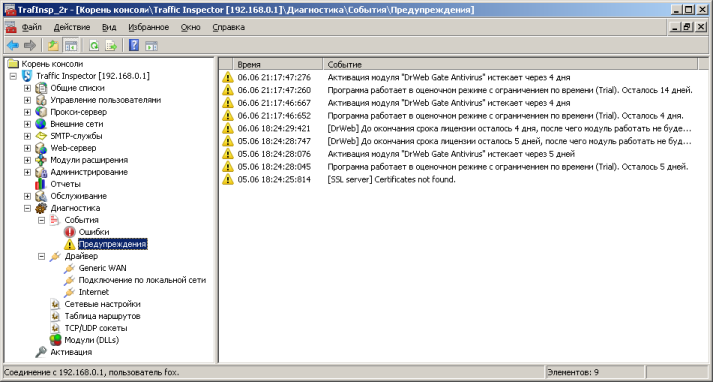This screenshot has width=713, height=382.
Task: Go up one level via folder icon
Action: (x=54, y=45)
